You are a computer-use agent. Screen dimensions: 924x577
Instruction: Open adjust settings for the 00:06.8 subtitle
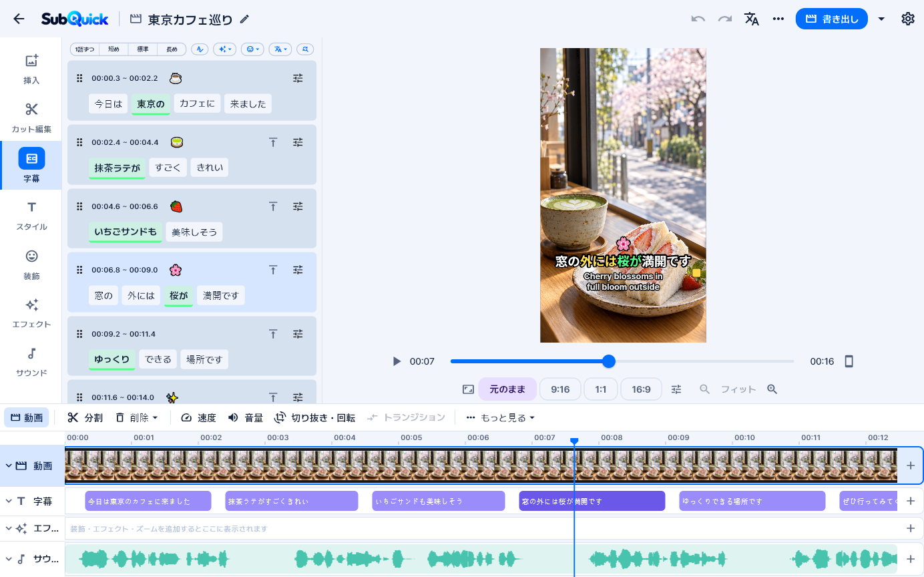(x=298, y=270)
